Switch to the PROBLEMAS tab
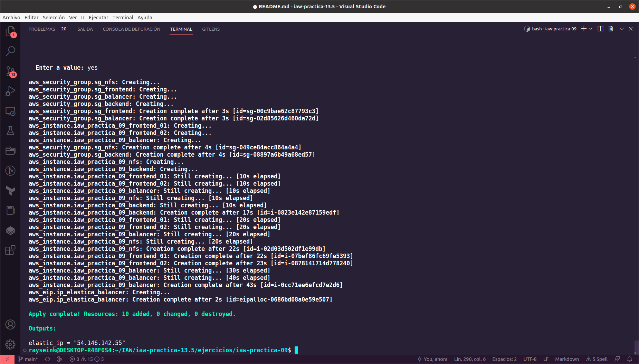Screen dimensions: 639x364 42,29
